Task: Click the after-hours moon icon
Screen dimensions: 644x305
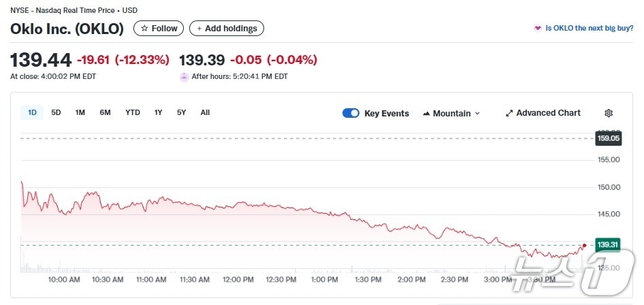Action: pos(184,77)
